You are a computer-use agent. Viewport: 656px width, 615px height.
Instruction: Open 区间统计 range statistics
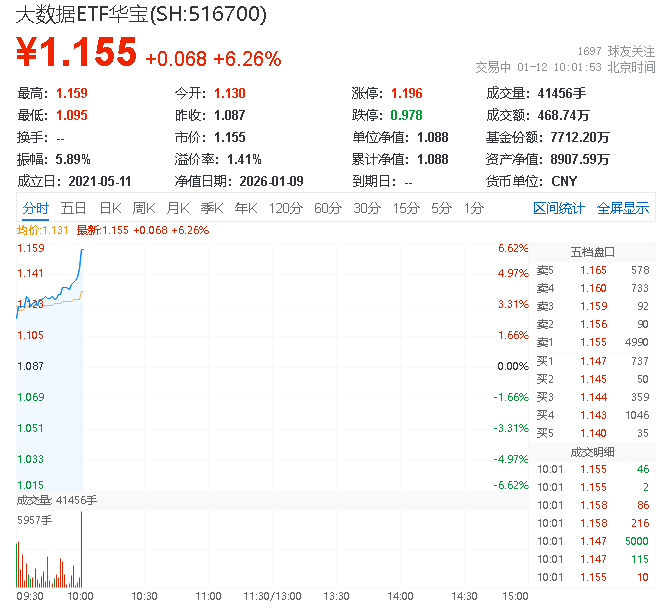coord(558,208)
